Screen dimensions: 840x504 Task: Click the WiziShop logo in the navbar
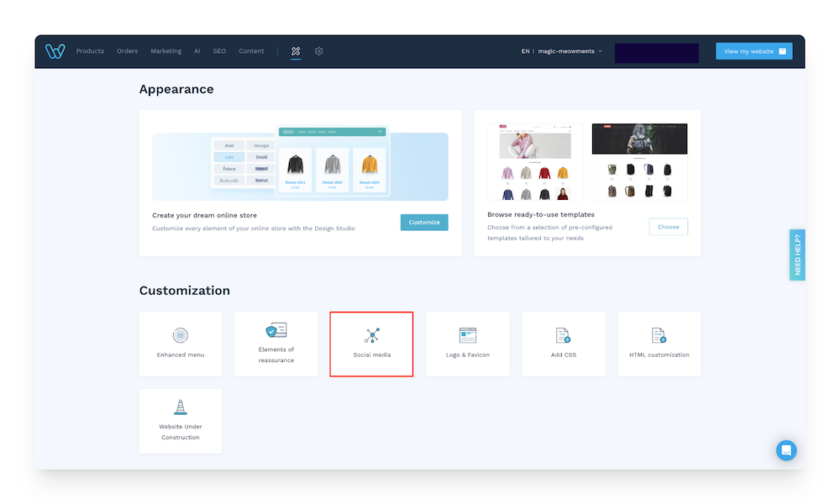tap(55, 51)
